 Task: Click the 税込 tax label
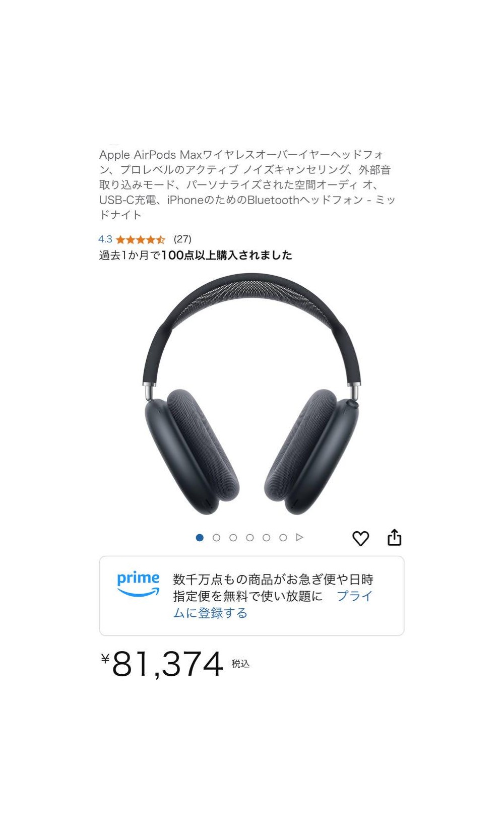point(240,664)
